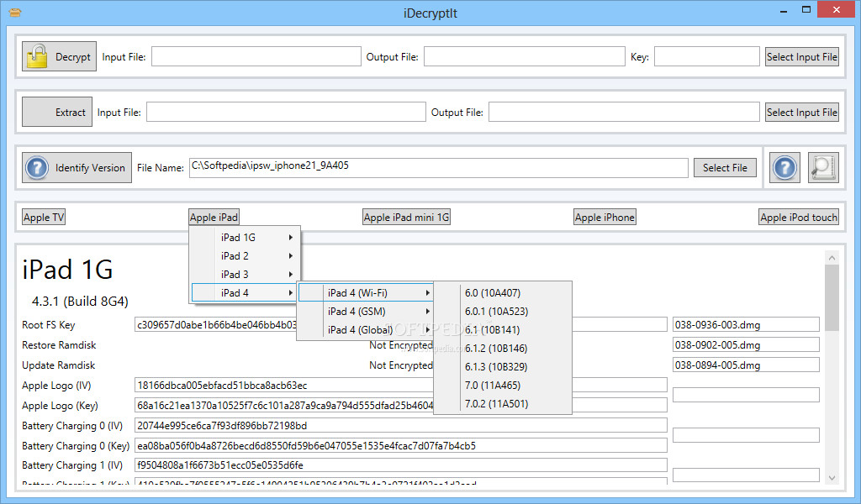
Task: Click the Apple Logo (IV) value field
Action: 401,385
